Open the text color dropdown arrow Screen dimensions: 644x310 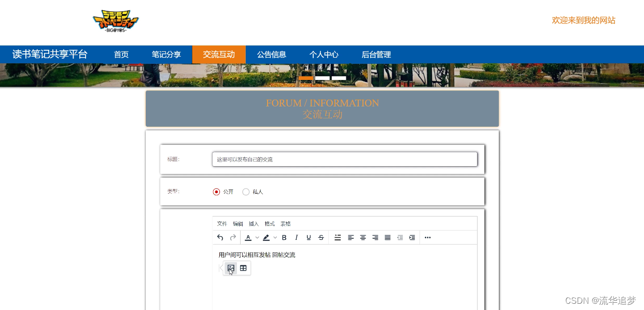point(257,238)
